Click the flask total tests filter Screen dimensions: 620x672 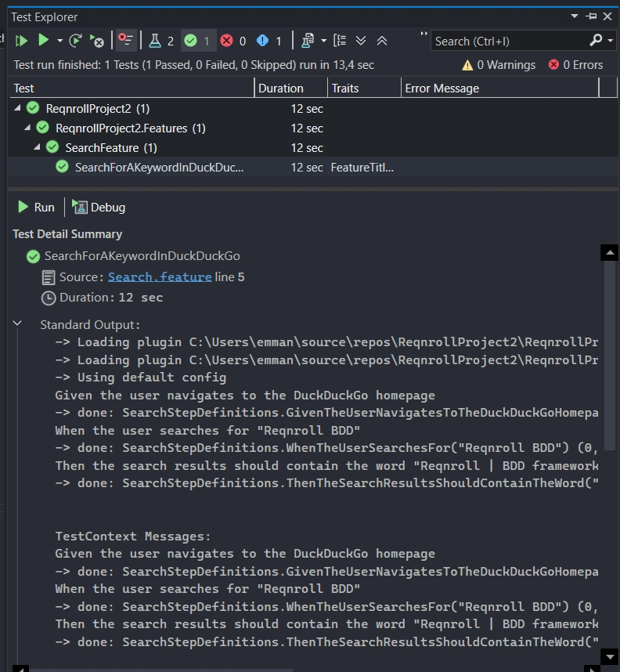coord(162,41)
